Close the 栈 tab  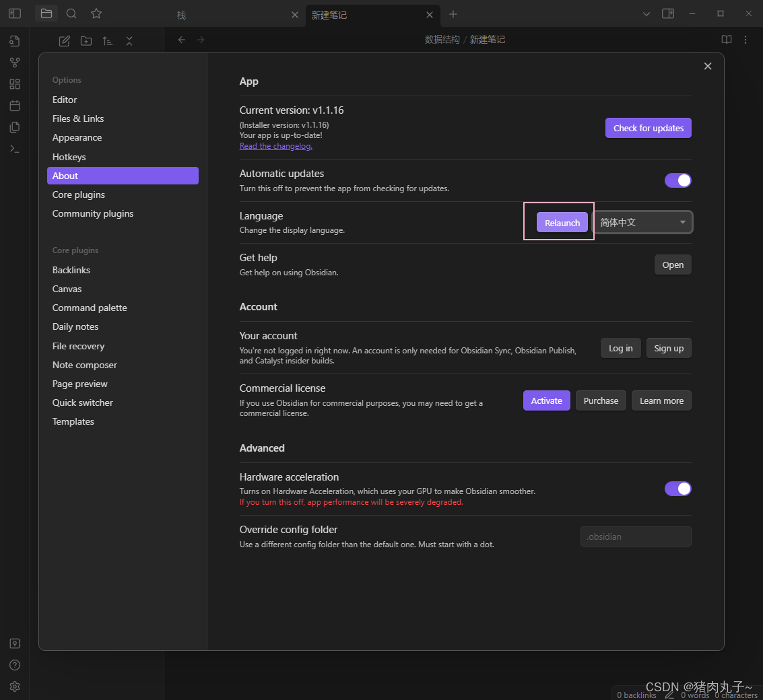295,15
